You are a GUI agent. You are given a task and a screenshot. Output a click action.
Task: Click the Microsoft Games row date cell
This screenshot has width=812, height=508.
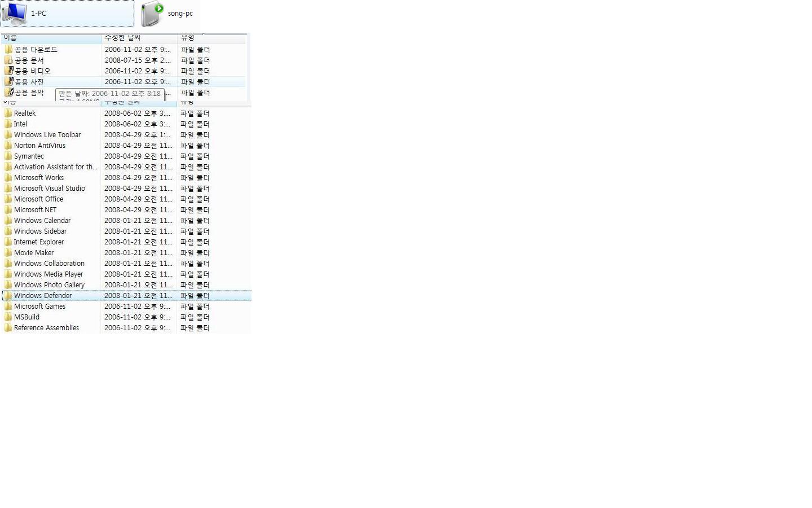pos(137,306)
